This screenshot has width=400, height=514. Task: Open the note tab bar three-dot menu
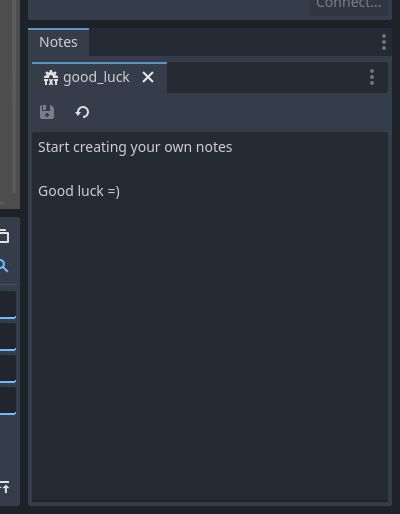click(372, 77)
